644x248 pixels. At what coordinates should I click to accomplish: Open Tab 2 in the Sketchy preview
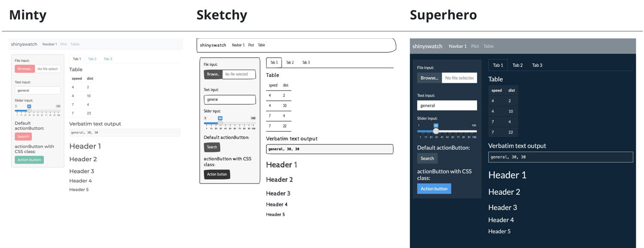290,63
